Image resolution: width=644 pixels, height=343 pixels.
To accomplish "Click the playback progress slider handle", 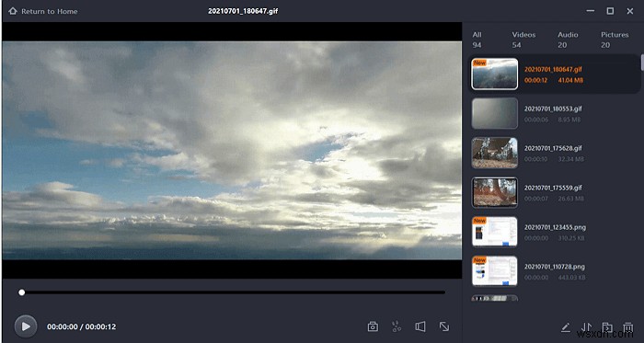I will [22, 292].
